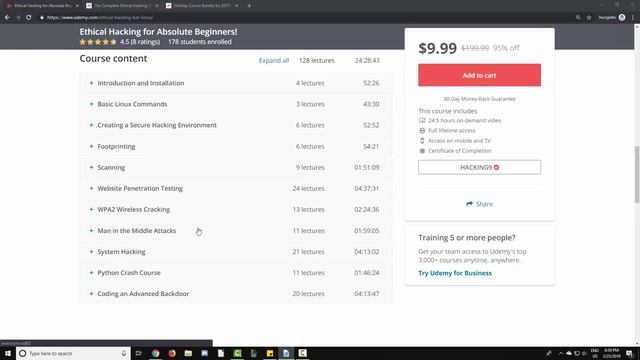
Task: Click the 24.5 hours on-demand video icon
Action: 422,120
